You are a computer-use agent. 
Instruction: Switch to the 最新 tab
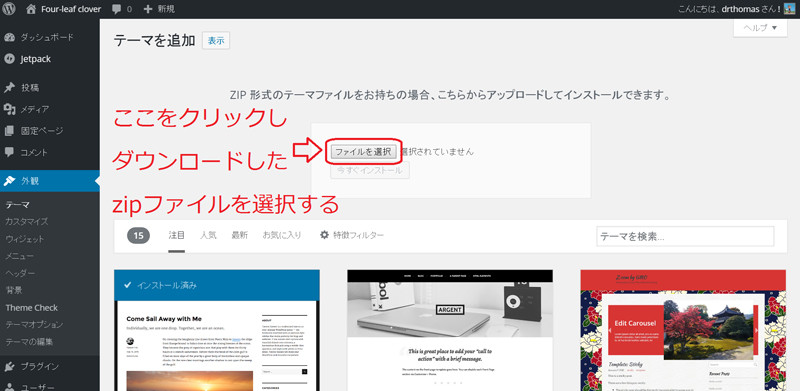(240, 235)
